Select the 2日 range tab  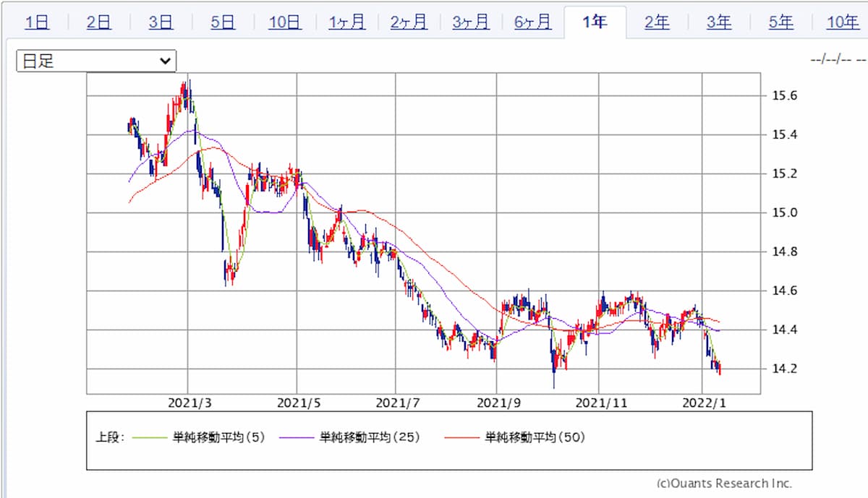(x=98, y=22)
